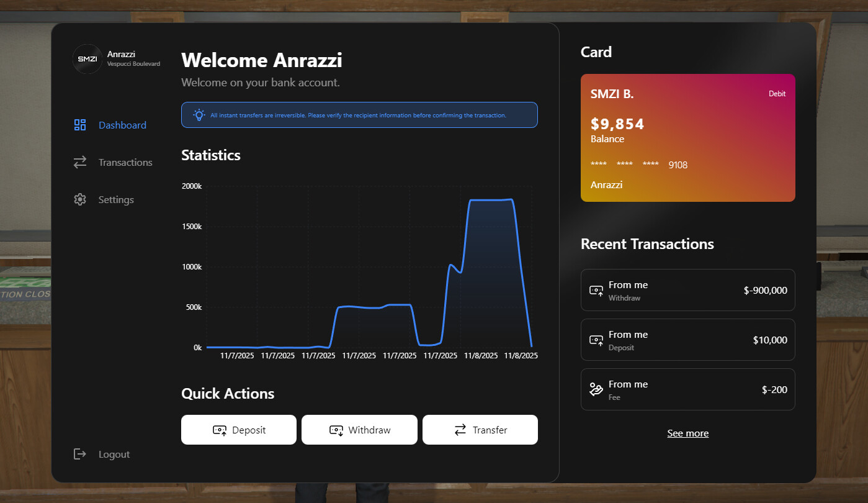Click the Anrazzi name on the debit card

[606, 184]
